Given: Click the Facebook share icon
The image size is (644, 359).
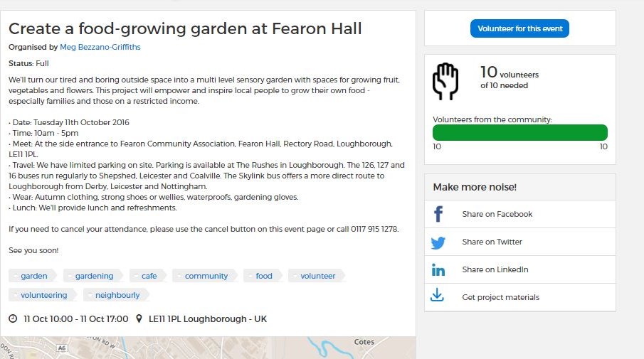Looking at the screenshot, I should coord(438,214).
